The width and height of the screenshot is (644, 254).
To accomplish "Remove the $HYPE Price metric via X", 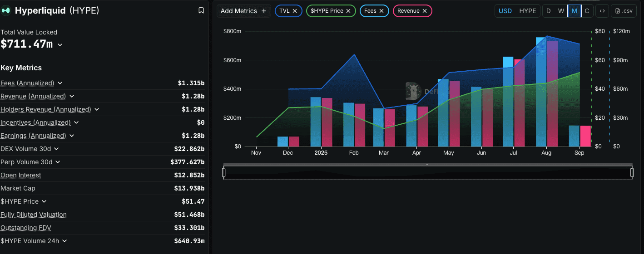I will coord(348,11).
